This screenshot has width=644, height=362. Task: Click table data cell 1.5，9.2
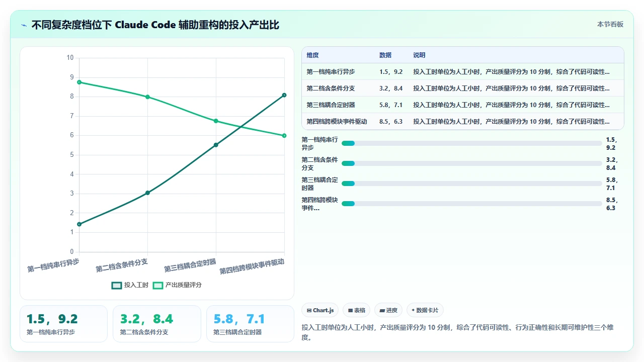click(x=391, y=72)
